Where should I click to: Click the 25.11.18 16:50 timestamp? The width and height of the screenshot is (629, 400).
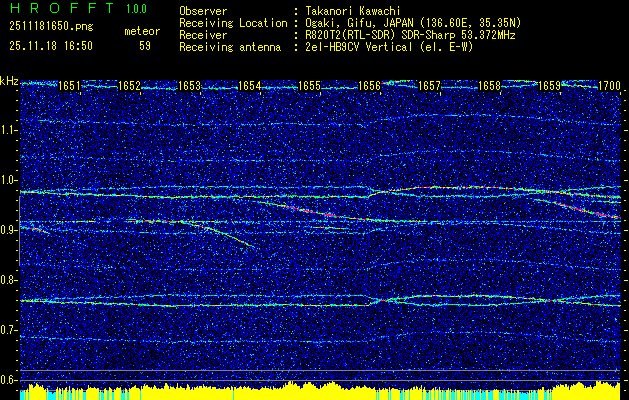[x=49, y=45]
